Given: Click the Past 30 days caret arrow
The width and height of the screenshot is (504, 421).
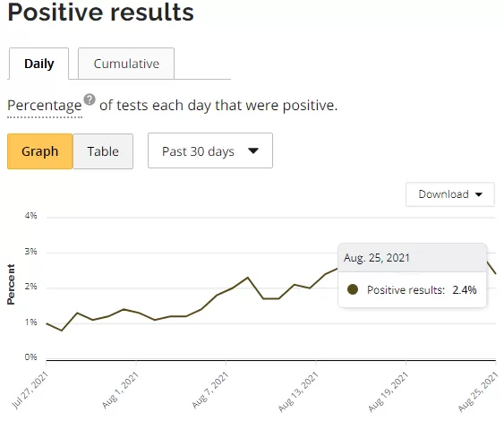Looking at the screenshot, I should pos(253,150).
